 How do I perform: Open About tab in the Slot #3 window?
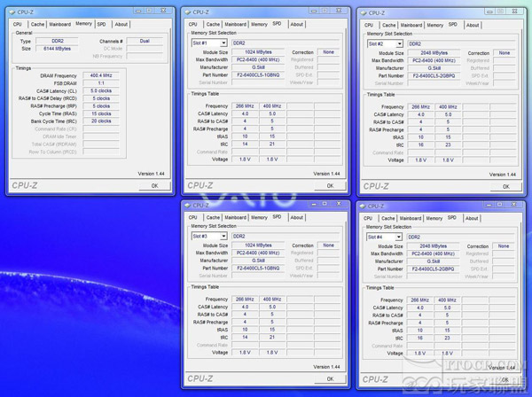[x=297, y=218]
